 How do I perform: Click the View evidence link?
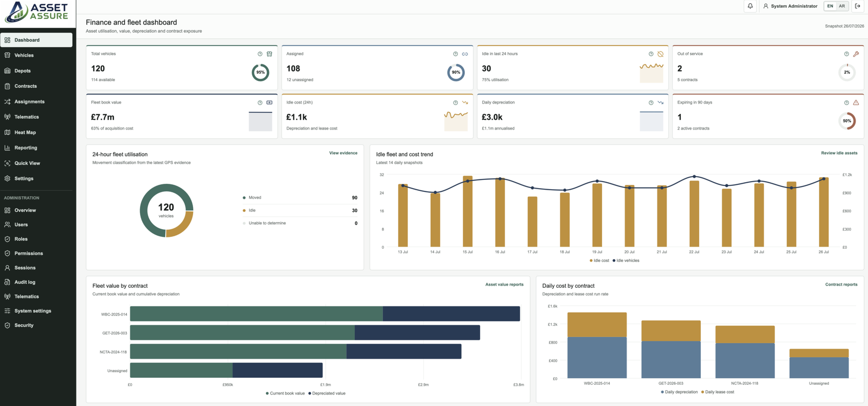coord(343,153)
